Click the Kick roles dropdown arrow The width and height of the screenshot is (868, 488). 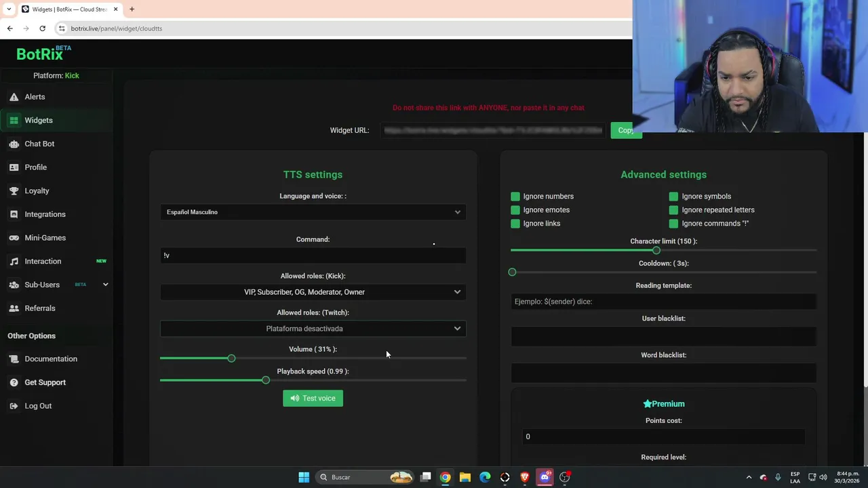[457, 292]
